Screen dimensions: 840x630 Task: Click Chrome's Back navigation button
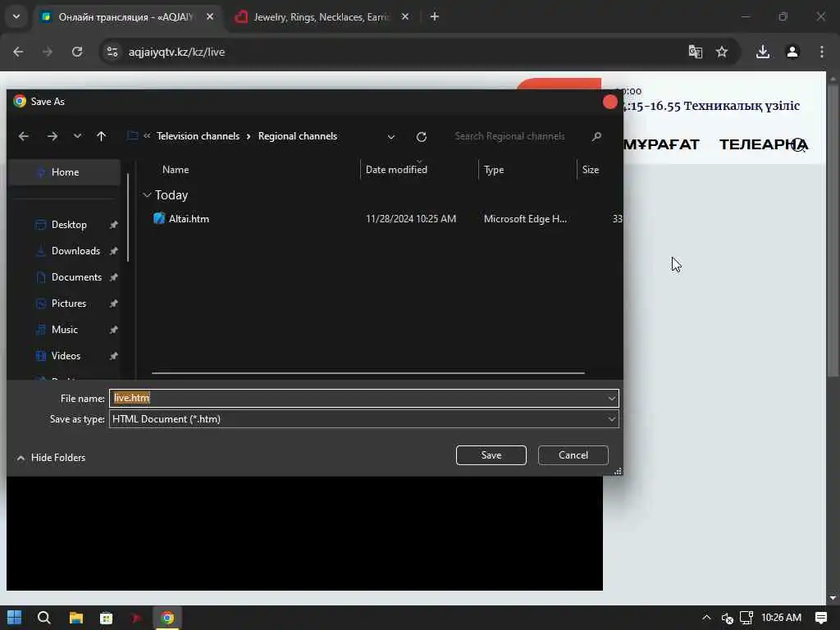18,52
